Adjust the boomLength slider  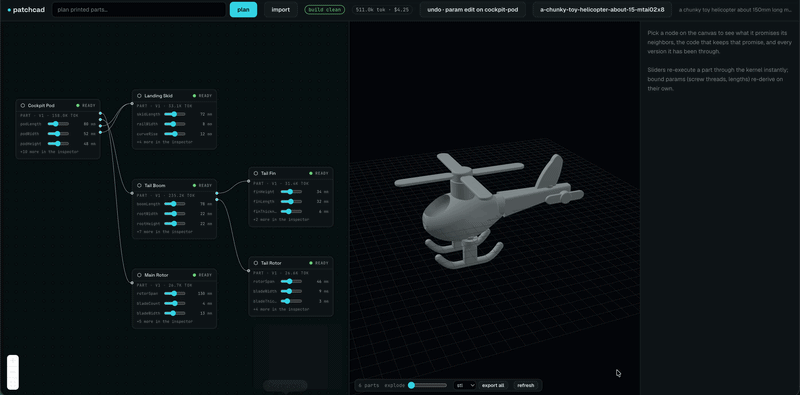click(174, 204)
